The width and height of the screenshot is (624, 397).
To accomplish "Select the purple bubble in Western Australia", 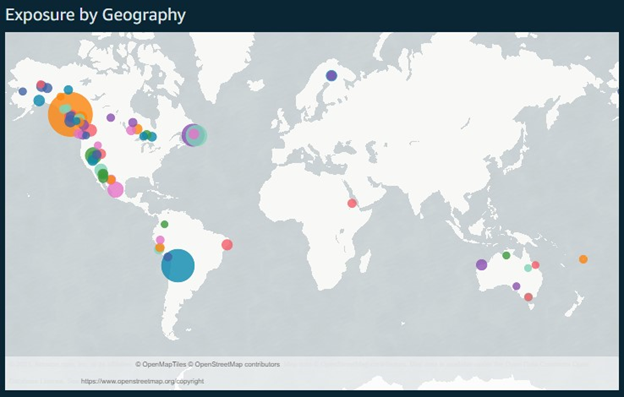I will [482, 265].
